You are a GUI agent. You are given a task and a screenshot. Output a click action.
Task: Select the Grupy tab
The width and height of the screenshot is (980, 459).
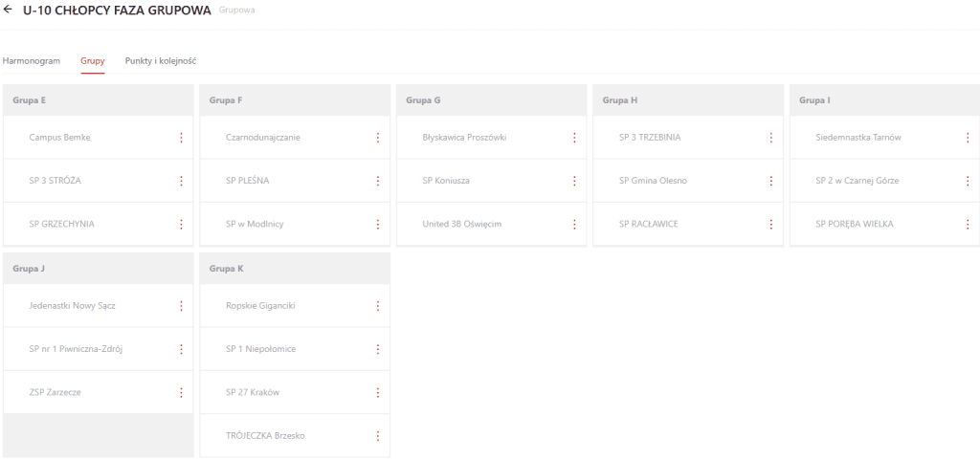click(93, 60)
